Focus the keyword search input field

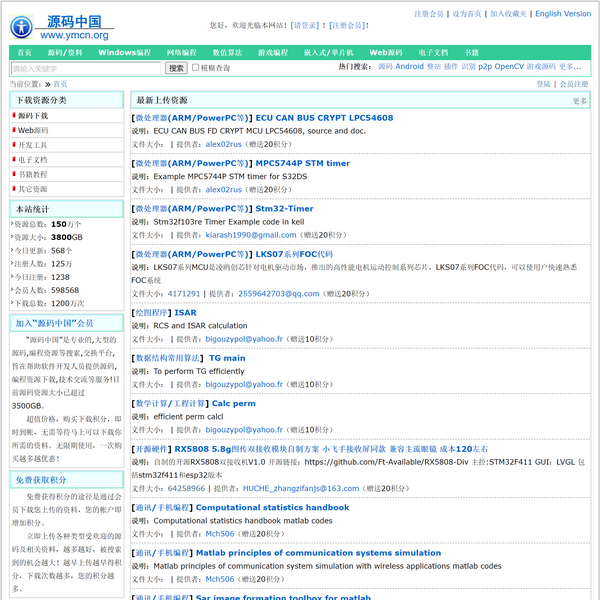(86, 68)
